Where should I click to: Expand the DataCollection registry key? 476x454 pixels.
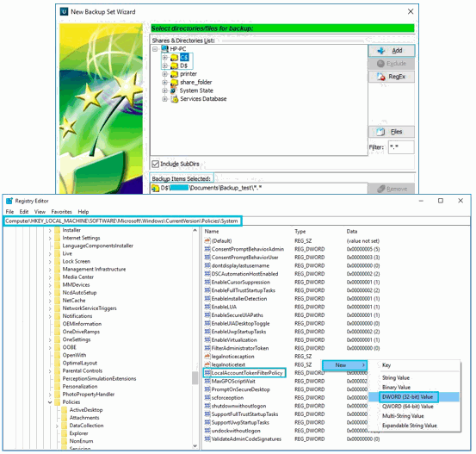click(57, 426)
